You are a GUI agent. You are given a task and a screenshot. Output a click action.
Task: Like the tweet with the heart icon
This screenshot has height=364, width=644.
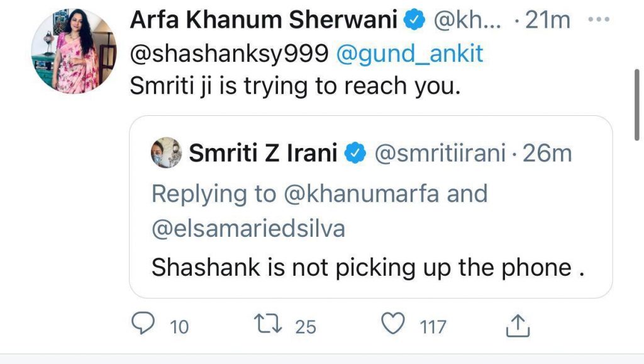tap(394, 325)
